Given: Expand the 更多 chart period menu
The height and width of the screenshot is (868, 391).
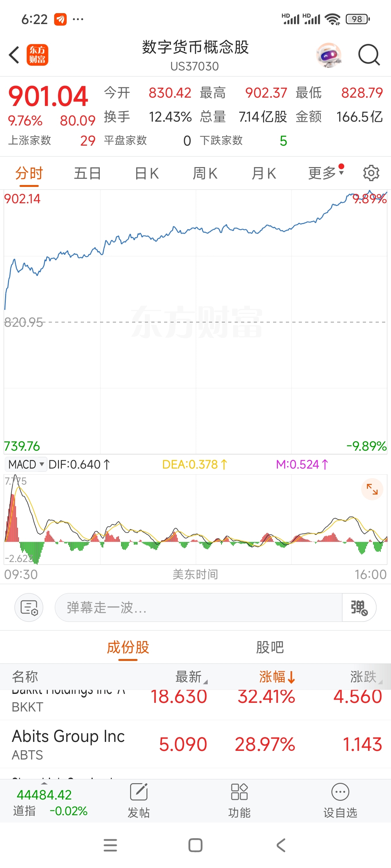Looking at the screenshot, I should 326,173.
